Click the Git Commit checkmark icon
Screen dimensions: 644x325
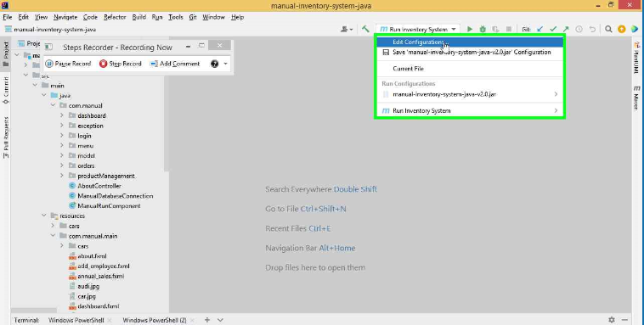pyautogui.click(x=553, y=29)
